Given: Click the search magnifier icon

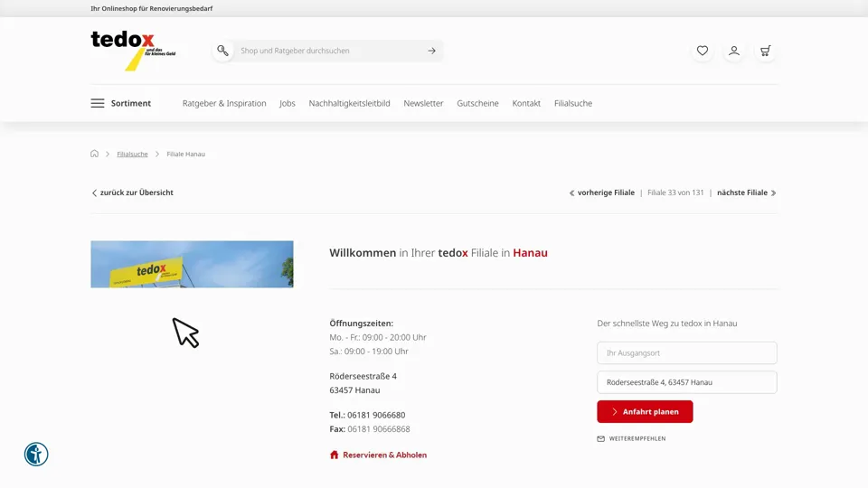Looking at the screenshot, I should (222, 51).
